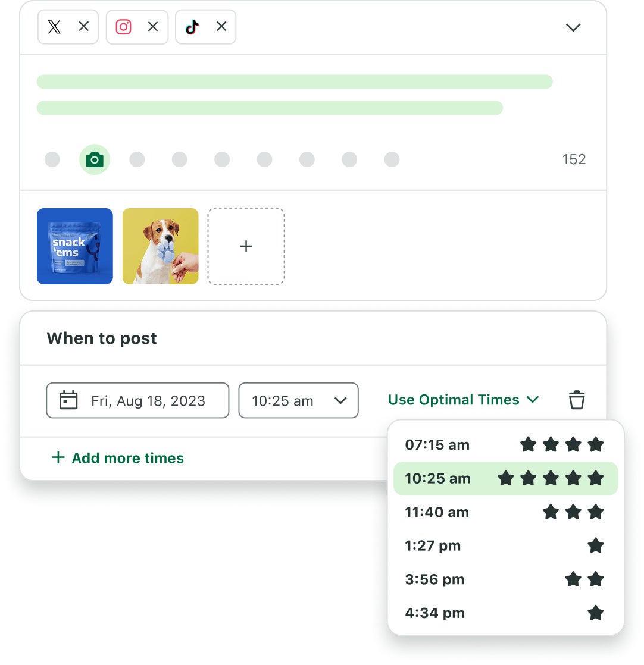
Task: Expand the Use Optimal Times dropdown
Action: [531, 400]
